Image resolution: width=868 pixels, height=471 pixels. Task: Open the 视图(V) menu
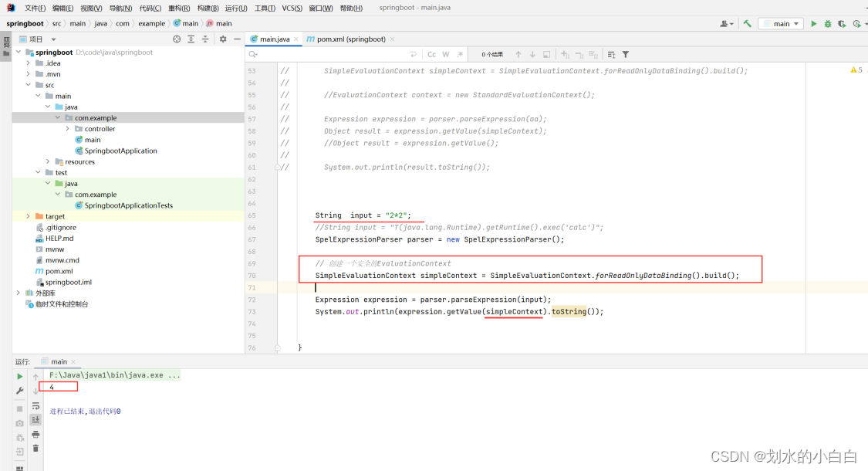click(91, 8)
